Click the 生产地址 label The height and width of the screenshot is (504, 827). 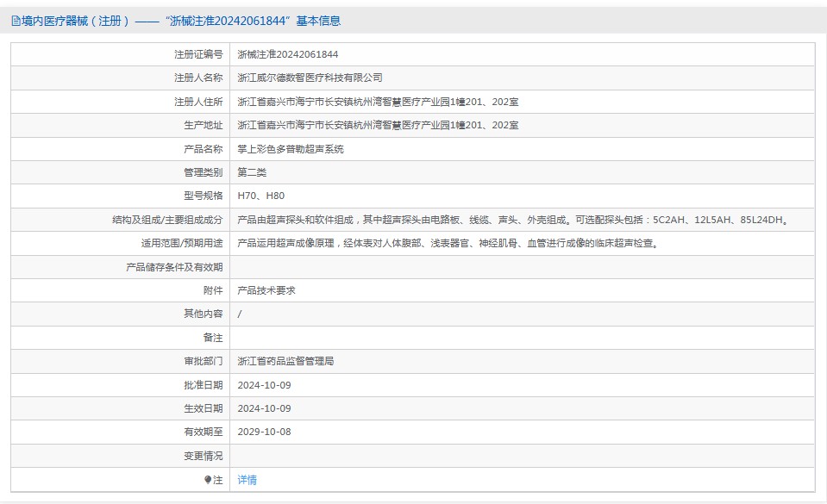203,125
